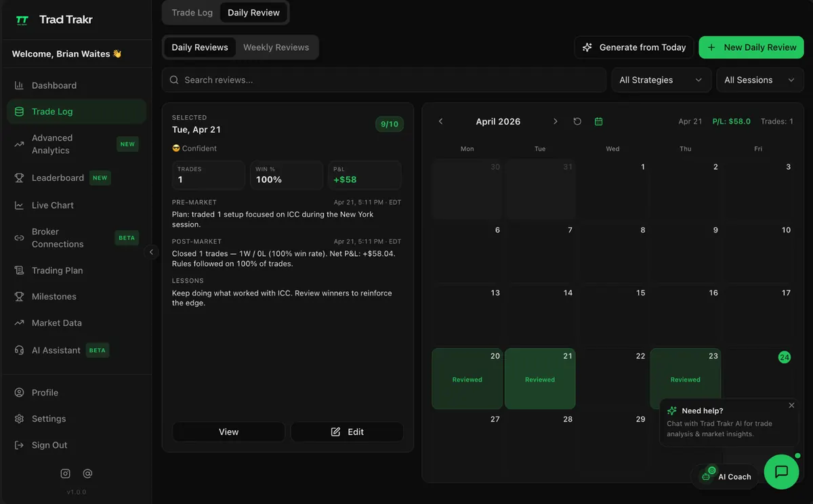Click the April 2026 month label
This screenshot has height=504, width=813.
coord(498,122)
